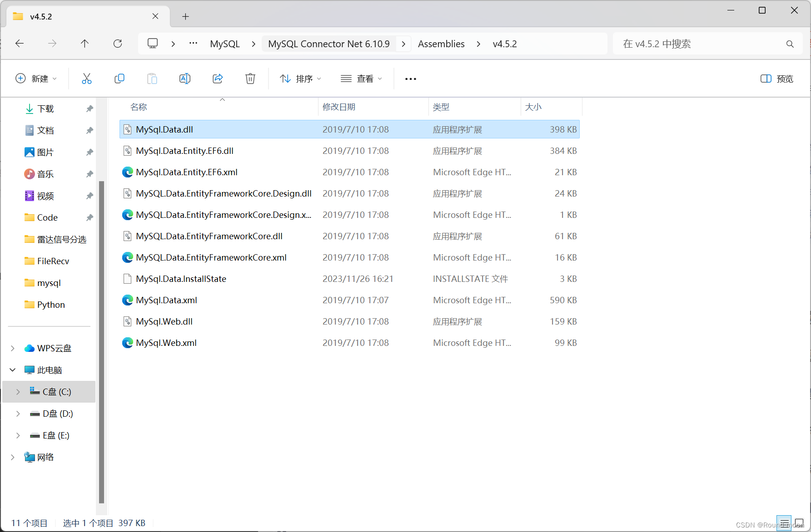The image size is (811, 532).
Task: Select MySQL.Data.EntityFrameworkCore.xml file
Action: 349,257
